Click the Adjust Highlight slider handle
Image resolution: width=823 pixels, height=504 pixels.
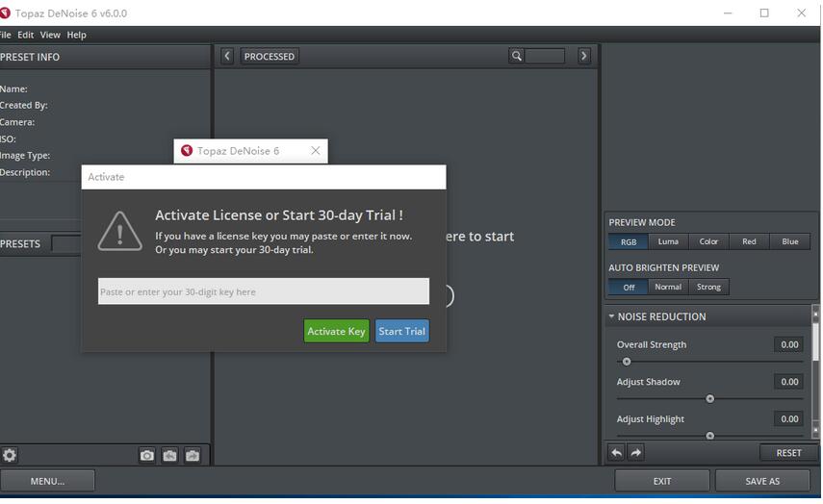pos(709,436)
